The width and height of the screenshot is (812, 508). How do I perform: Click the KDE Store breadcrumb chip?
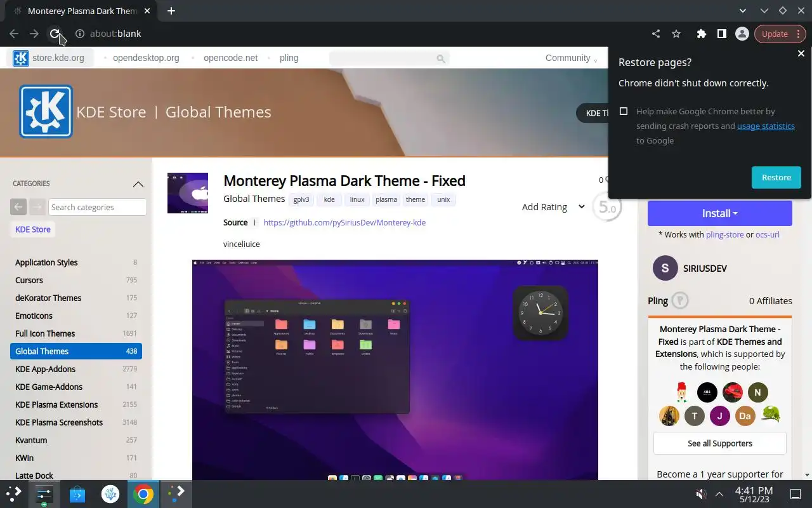(33, 229)
